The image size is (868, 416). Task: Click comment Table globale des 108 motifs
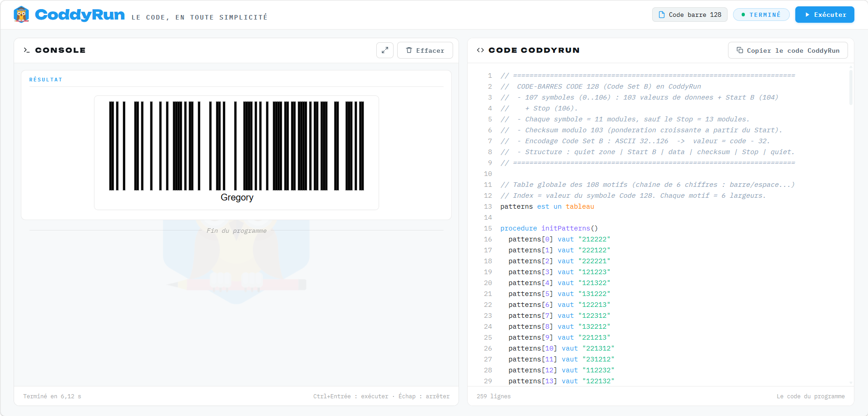tap(648, 185)
